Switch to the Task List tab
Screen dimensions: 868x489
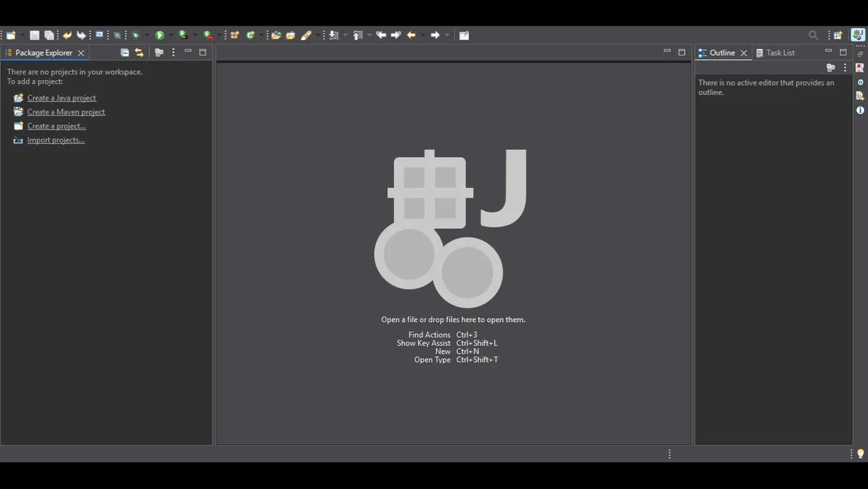pos(775,53)
